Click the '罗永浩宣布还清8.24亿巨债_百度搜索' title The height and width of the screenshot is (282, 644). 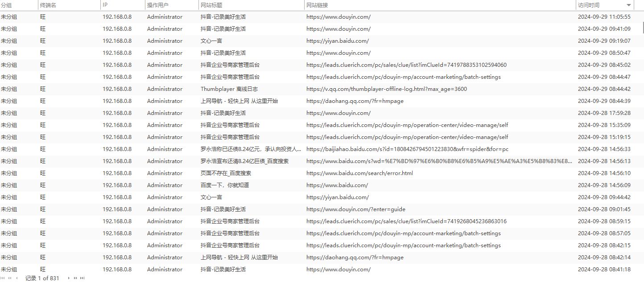click(244, 161)
